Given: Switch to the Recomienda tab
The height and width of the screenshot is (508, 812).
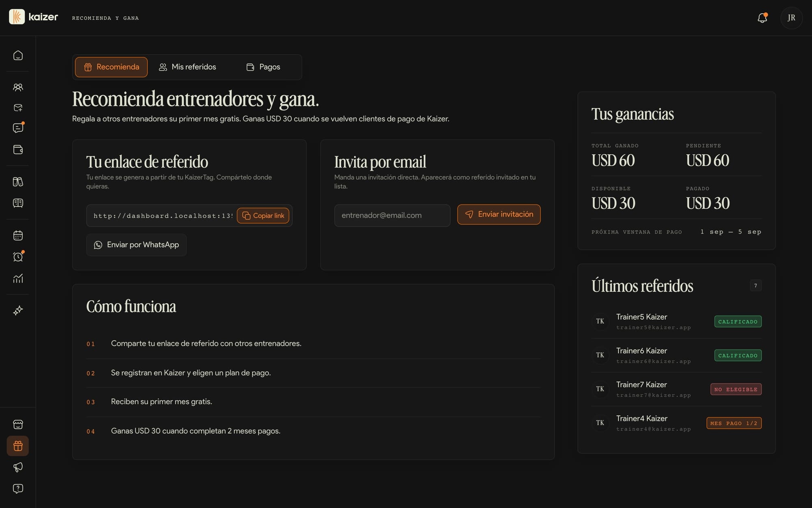Looking at the screenshot, I should click(x=111, y=67).
